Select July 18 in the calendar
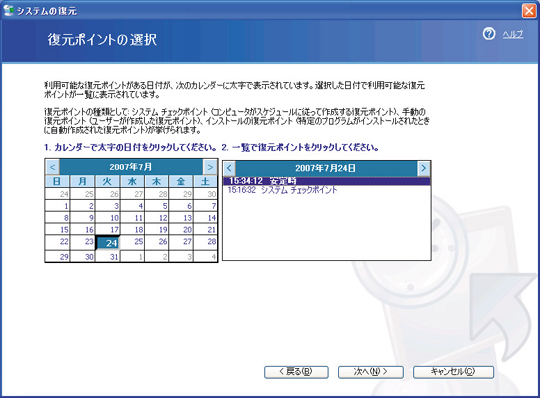Image resolution: width=540 pixels, height=398 pixels. 133,229
